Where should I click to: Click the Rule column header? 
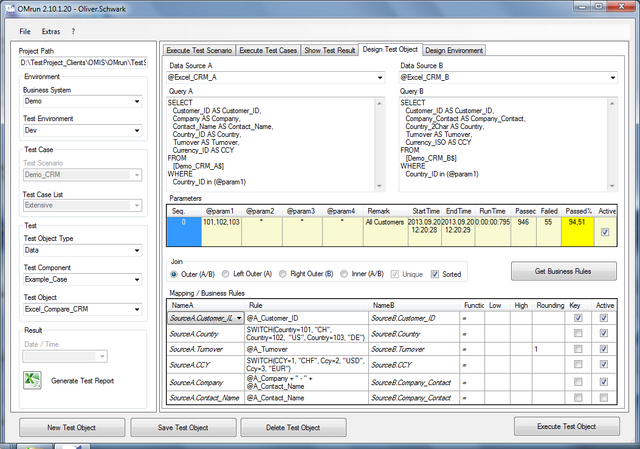point(306,305)
